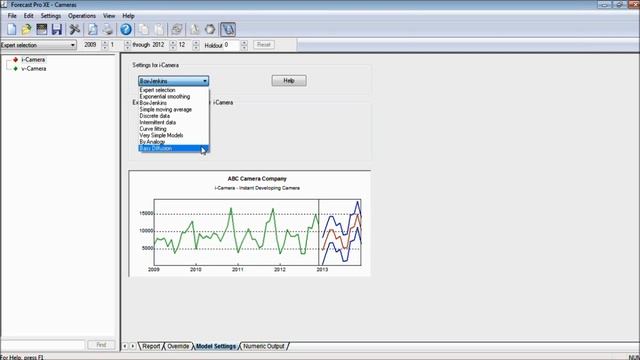The image size is (640, 360).
Task: Click the start year 2009 stepper
Action: (105, 45)
